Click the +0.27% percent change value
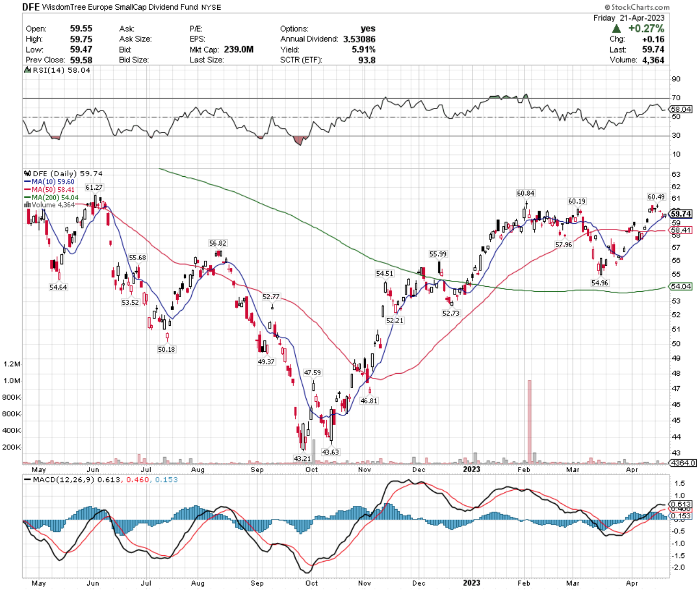This screenshot has height=591, width=700. click(x=646, y=28)
